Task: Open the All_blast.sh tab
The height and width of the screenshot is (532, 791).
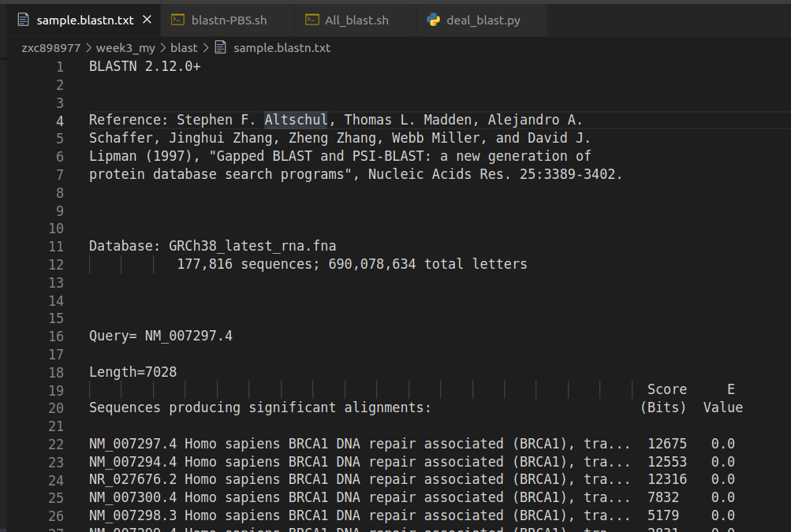Action: click(x=356, y=20)
